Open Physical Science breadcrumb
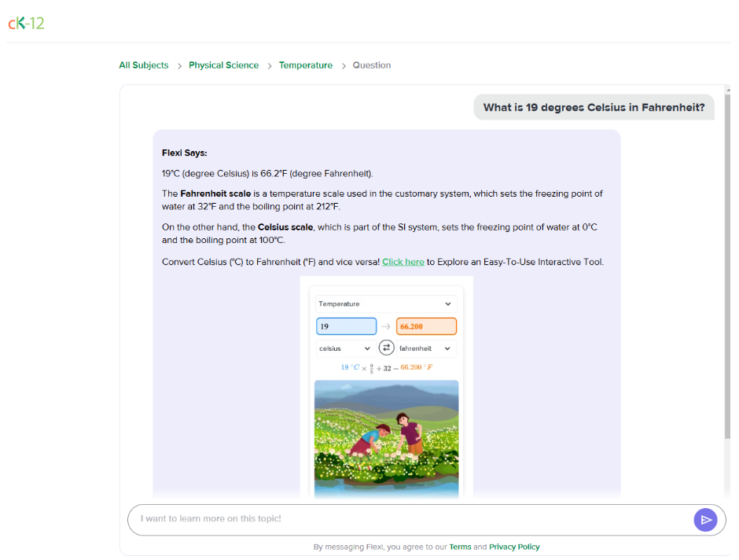The image size is (739, 560). pyautogui.click(x=223, y=65)
